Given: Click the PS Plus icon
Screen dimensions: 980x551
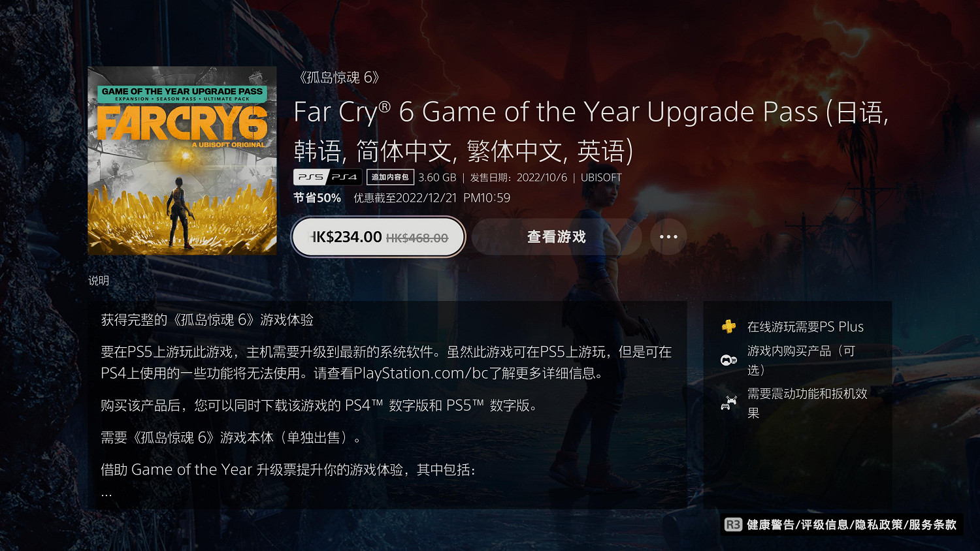Looking at the screenshot, I should click(x=728, y=326).
